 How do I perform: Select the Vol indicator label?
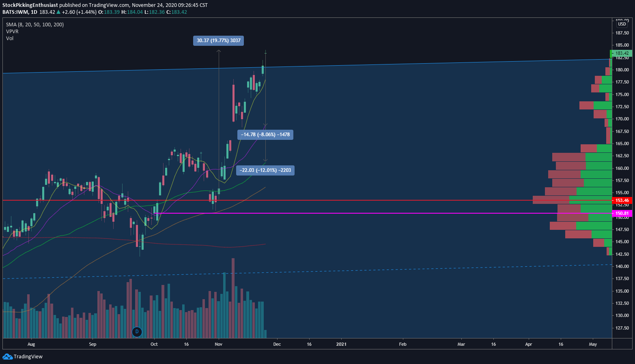pos(10,39)
